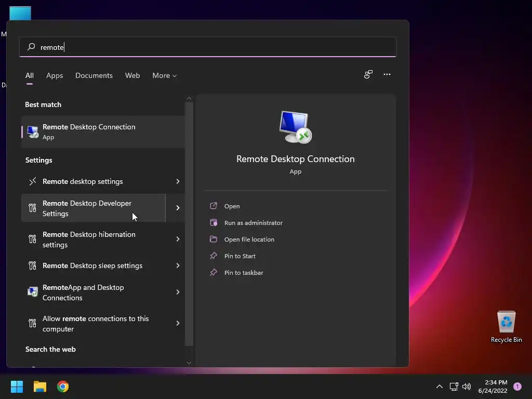Screen dimensions: 532x399
Task: Click the Remote desktop settings icon
Action: [x=33, y=181]
